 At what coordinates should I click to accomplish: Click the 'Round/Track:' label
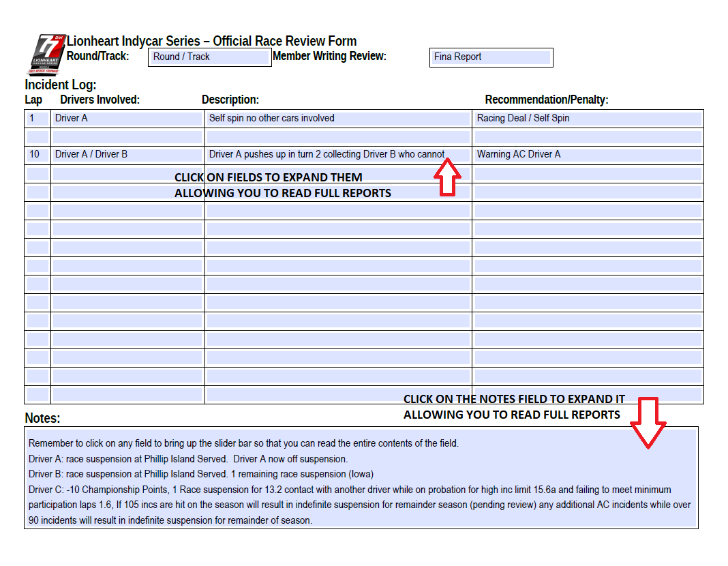click(x=98, y=56)
